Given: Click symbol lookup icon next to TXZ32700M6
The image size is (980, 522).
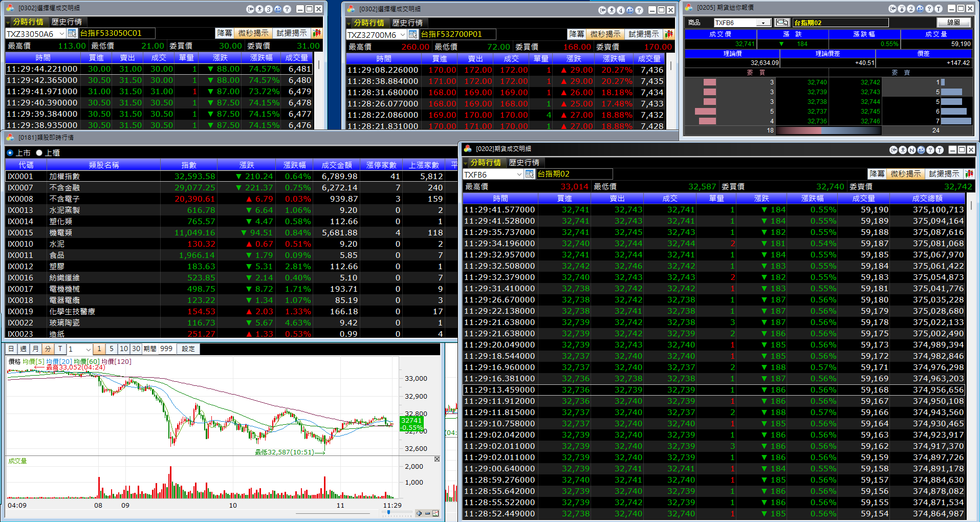Looking at the screenshot, I should pyautogui.click(x=413, y=34).
